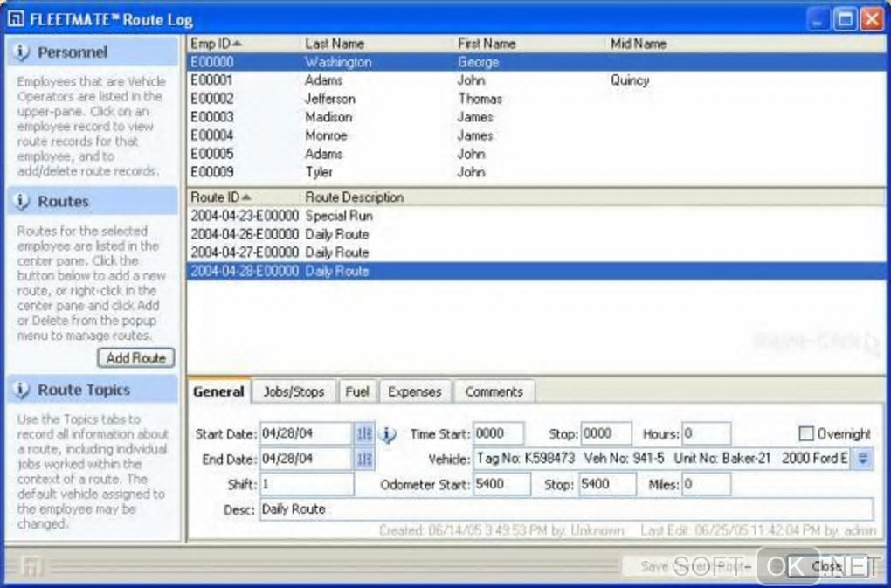Open the End Date calendar picker
Viewport: 891px width, 588px height.
[x=364, y=459]
